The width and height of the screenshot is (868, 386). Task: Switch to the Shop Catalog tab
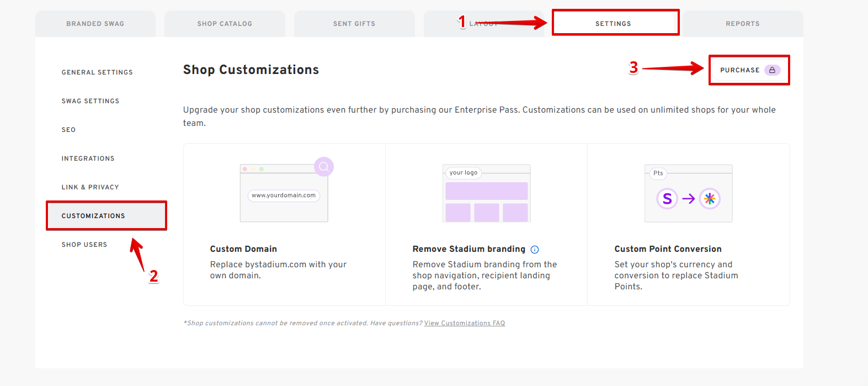tap(225, 24)
